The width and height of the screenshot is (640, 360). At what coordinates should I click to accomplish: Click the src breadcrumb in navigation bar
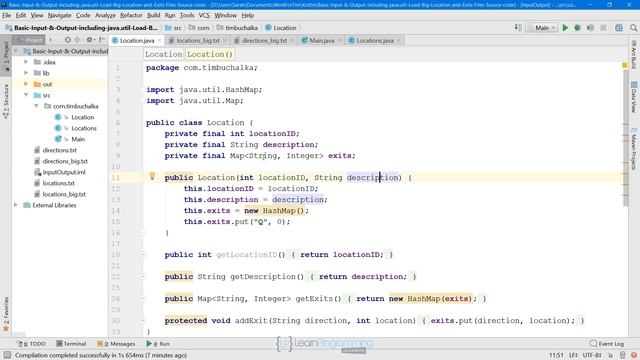coord(174,28)
